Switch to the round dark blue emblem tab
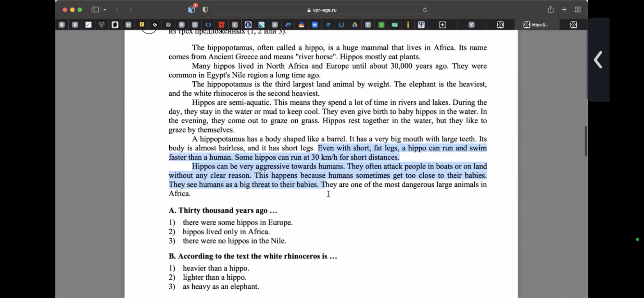The image size is (644, 298). click(x=248, y=25)
